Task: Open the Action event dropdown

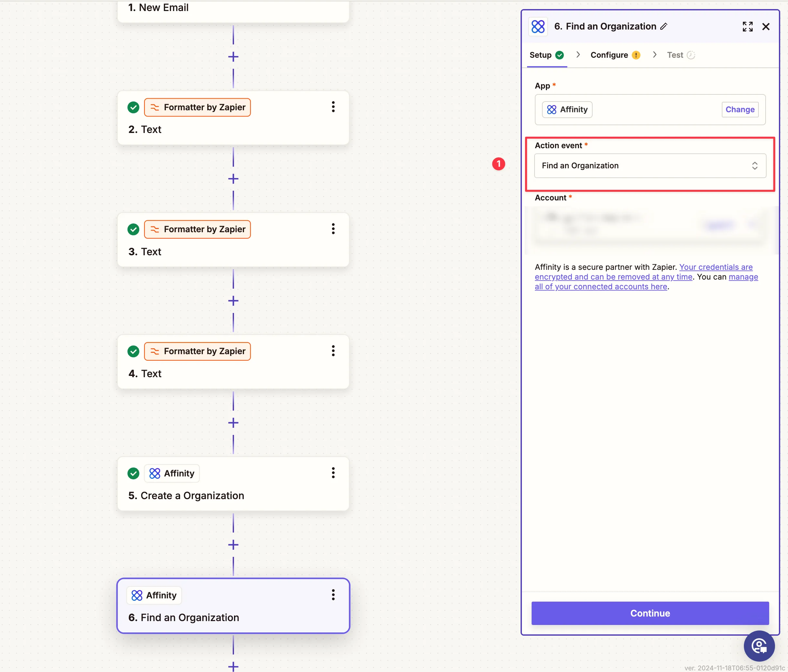Action: pyautogui.click(x=650, y=166)
